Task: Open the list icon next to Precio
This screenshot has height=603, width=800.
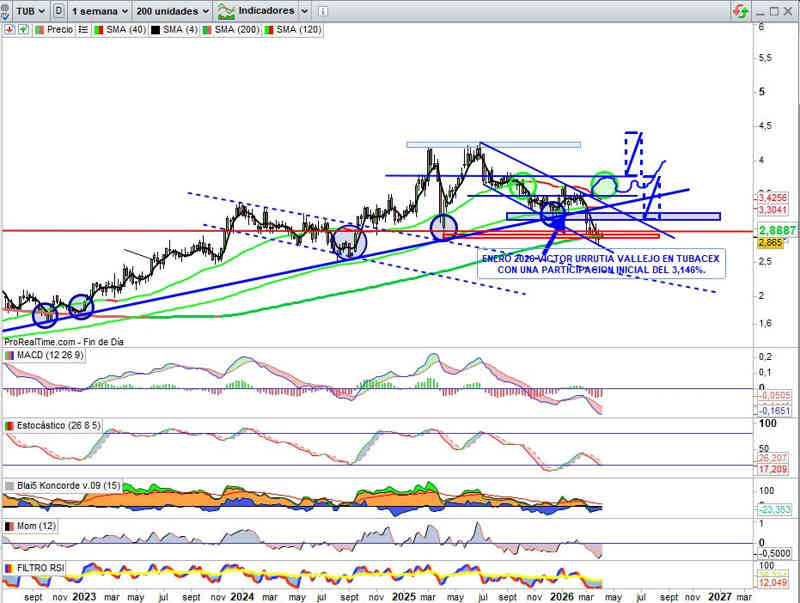Action: tap(83, 30)
